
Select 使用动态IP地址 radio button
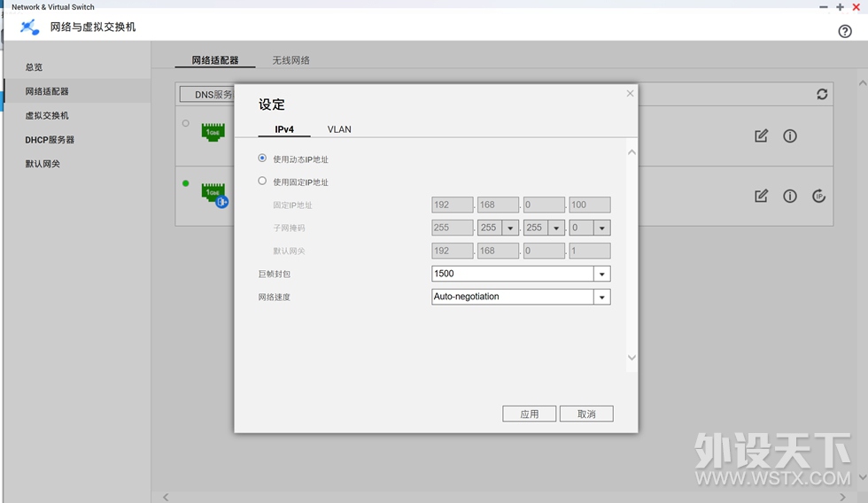pos(262,159)
